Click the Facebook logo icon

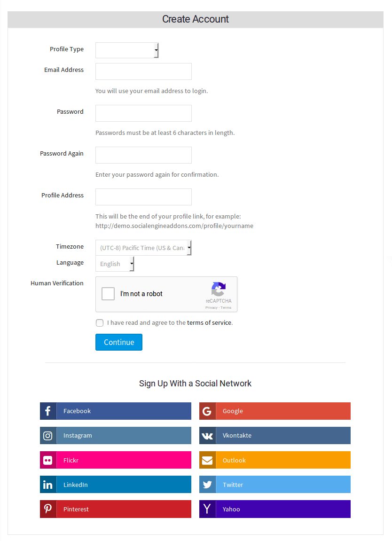click(x=48, y=411)
